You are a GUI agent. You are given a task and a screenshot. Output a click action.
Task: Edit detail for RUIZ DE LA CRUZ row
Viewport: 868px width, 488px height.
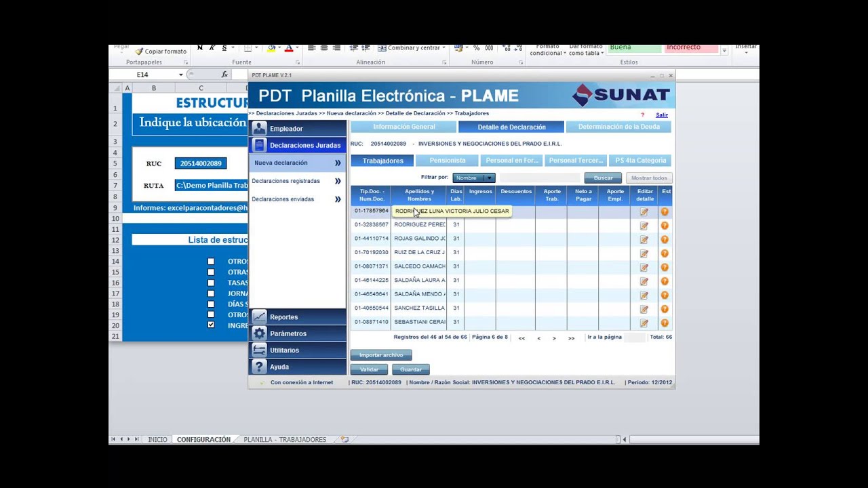point(644,253)
